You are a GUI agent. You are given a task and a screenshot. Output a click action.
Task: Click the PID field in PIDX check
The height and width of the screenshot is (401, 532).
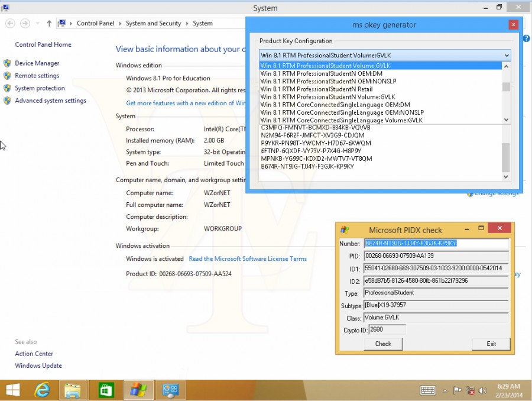437,256
